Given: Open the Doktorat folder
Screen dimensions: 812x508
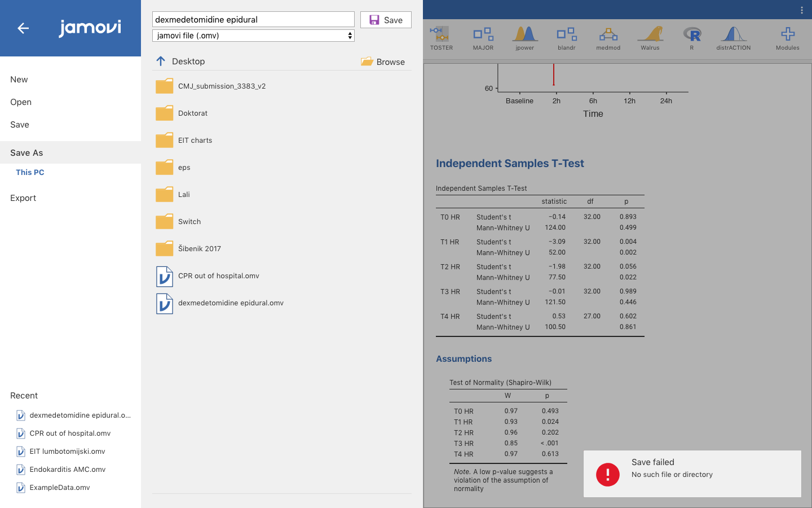Looking at the screenshot, I should 282,113.
